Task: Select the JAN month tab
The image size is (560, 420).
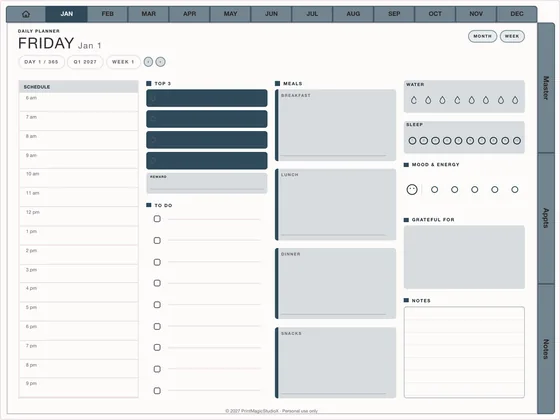Action: [x=66, y=14]
